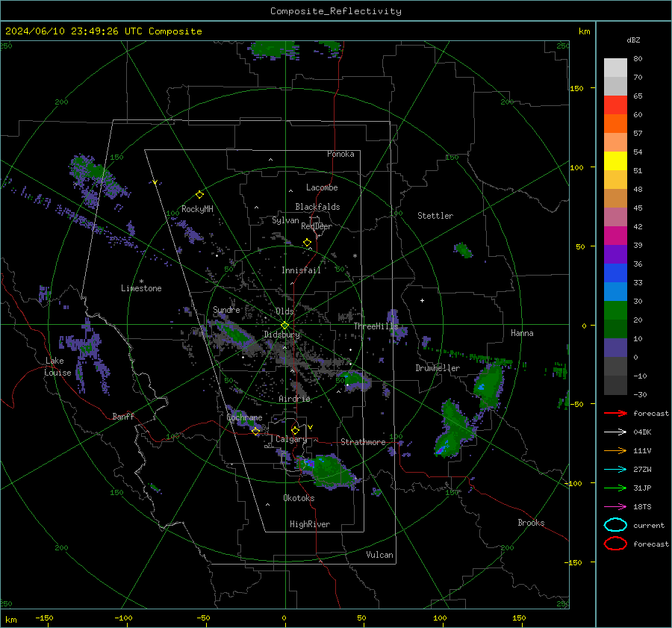Click the cyan 27ZW arrow in legend
The width and height of the screenshot is (672, 628).
pyautogui.click(x=615, y=470)
